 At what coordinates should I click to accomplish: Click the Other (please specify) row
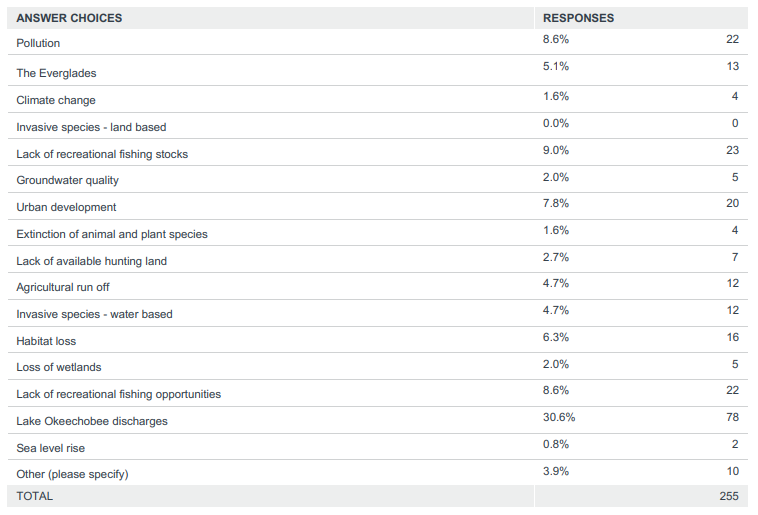pyautogui.click(x=72, y=473)
